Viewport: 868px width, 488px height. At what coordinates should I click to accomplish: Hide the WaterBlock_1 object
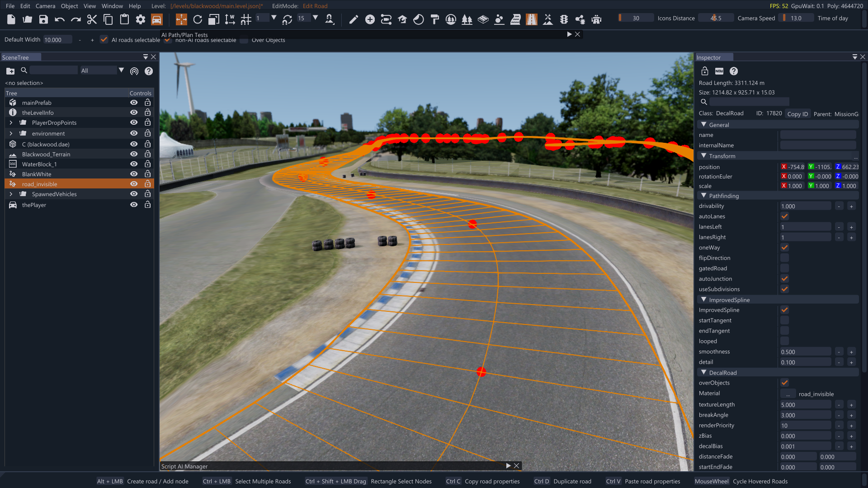[x=134, y=164]
